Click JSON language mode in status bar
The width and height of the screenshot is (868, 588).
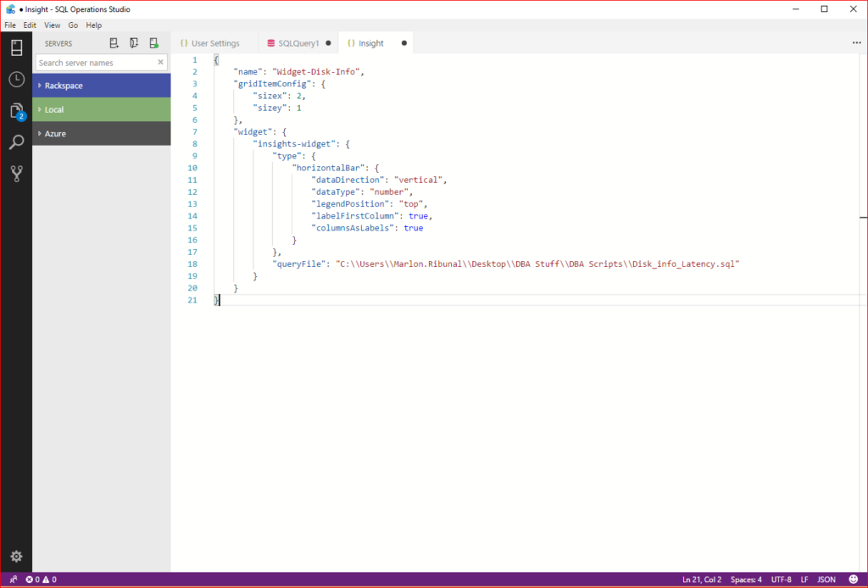[826, 580]
